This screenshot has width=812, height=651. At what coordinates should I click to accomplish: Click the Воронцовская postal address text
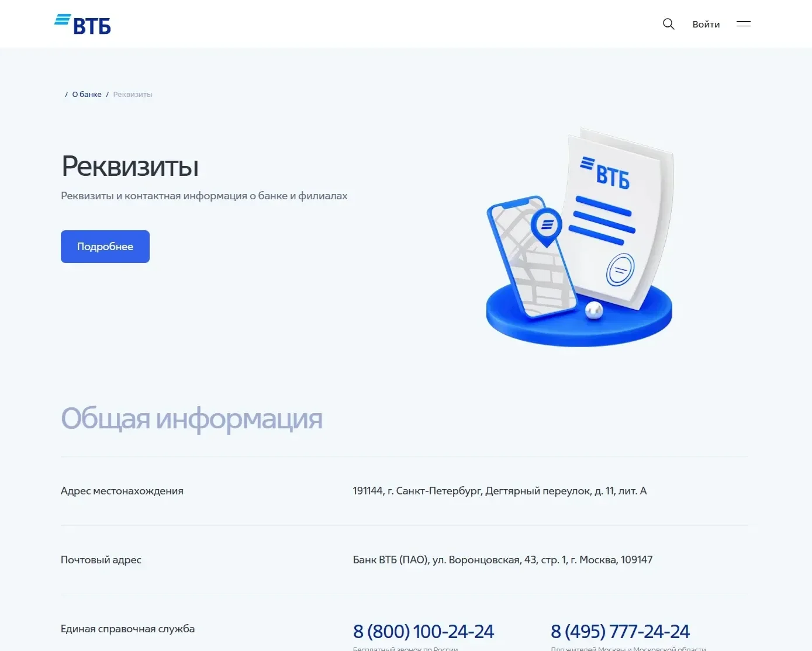(x=503, y=560)
